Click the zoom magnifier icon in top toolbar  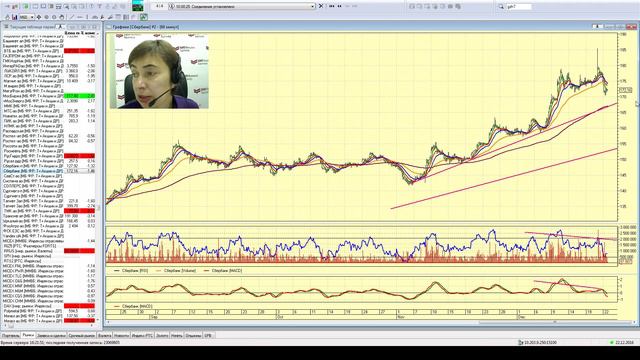pyautogui.click(x=66, y=7)
